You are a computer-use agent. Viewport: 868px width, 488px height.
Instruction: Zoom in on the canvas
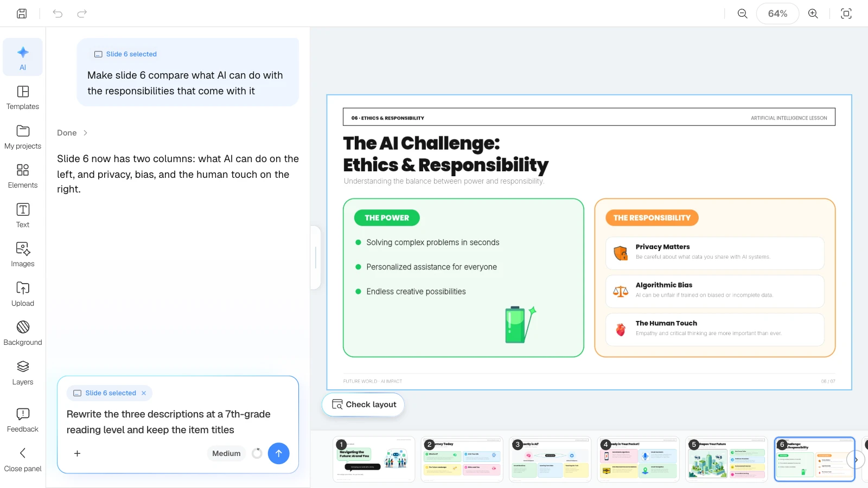pos(813,14)
